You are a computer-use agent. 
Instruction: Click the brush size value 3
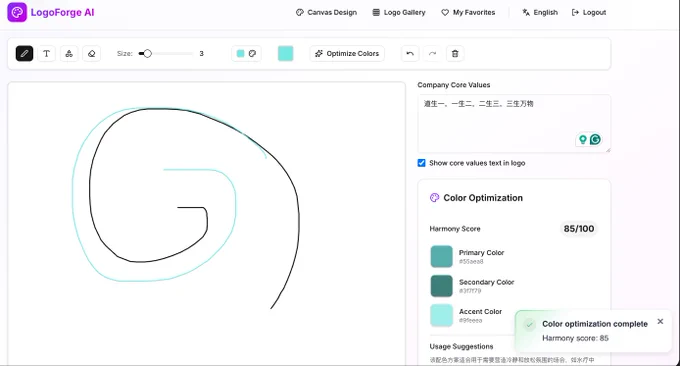point(201,53)
